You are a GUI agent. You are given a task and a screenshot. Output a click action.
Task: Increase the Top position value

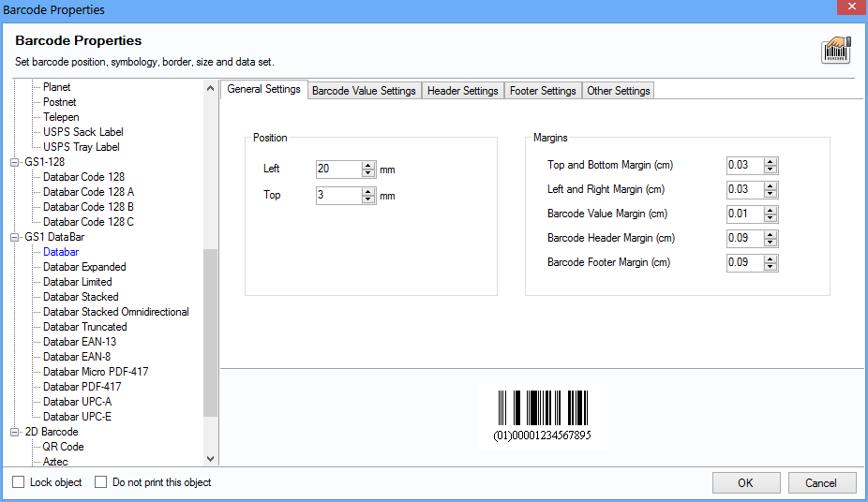pyautogui.click(x=368, y=192)
